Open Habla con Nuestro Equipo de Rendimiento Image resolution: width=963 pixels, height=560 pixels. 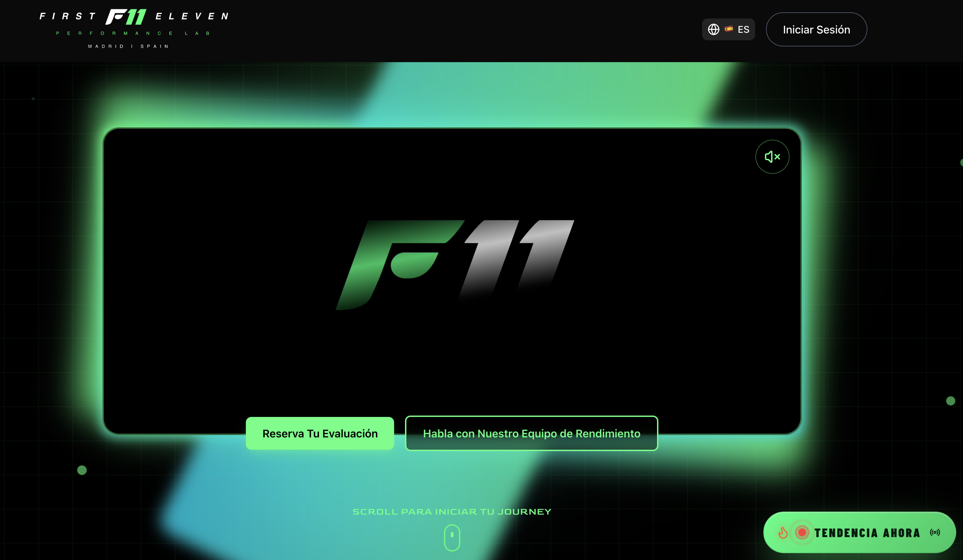click(x=532, y=433)
